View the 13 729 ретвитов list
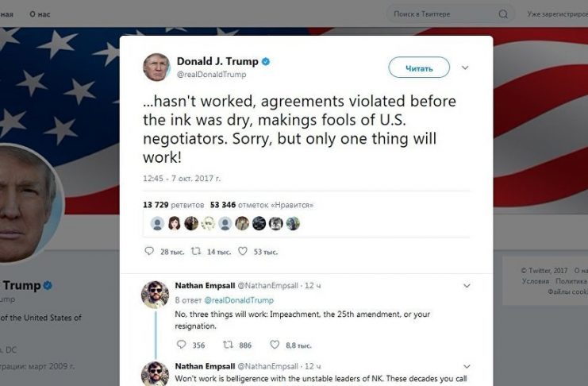This screenshot has height=386, width=588. click(173, 205)
